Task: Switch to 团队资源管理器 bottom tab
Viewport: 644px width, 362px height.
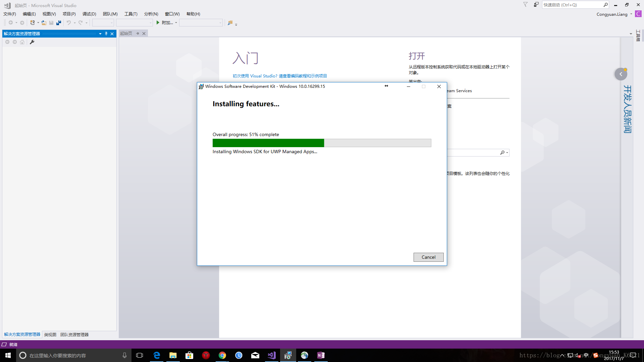Action: point(74,335)
